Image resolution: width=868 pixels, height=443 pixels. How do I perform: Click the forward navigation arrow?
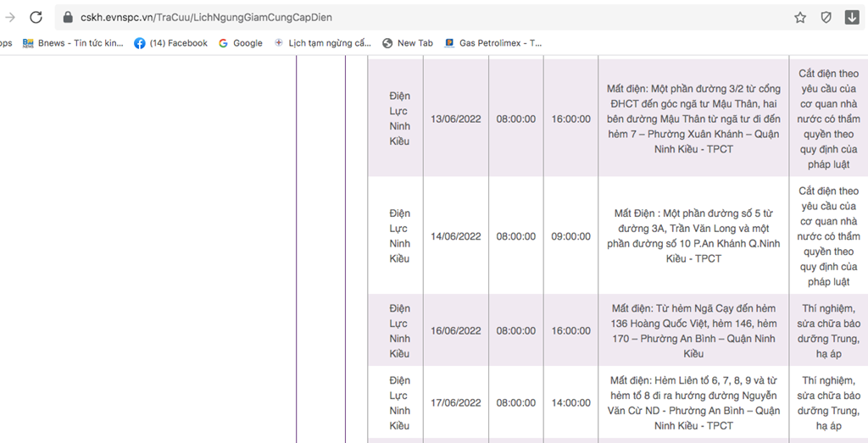[x=10, y=17]
